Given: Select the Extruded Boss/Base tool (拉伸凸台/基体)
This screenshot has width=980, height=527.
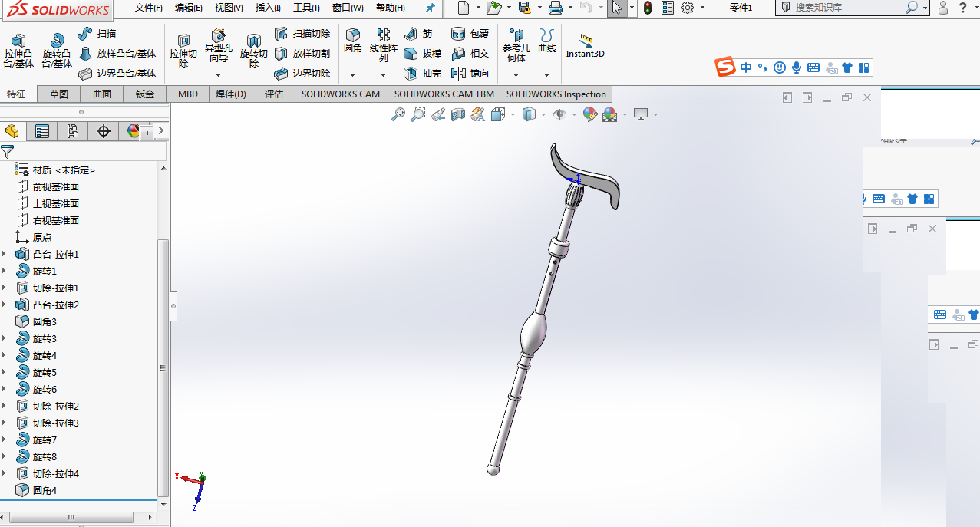Looking at the screenshot, I should tap(18, 51).
